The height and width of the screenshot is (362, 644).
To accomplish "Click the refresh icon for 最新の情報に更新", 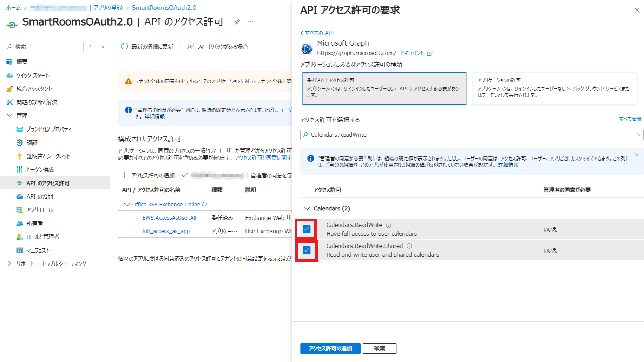I will [124, 46].
